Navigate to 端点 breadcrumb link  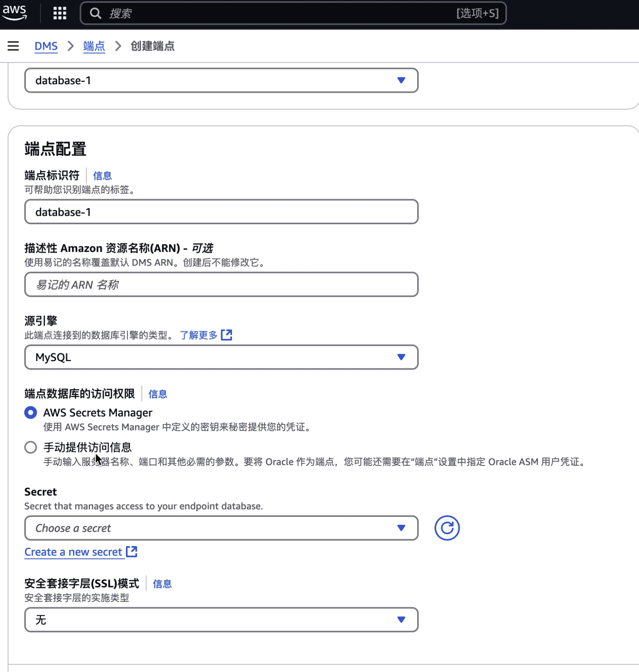click(x=94, y=46)
